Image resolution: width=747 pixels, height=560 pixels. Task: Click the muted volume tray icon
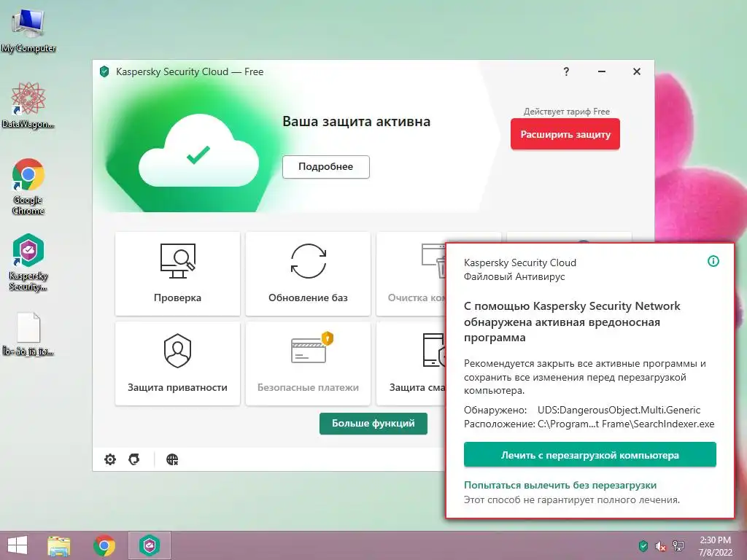(x=660, y=546)
